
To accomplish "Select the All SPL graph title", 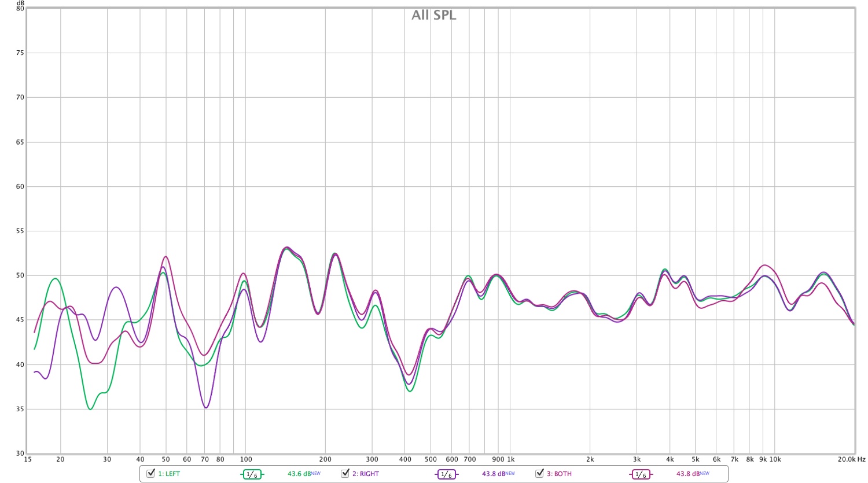I will pyautogui.click(x=433, y=15).
